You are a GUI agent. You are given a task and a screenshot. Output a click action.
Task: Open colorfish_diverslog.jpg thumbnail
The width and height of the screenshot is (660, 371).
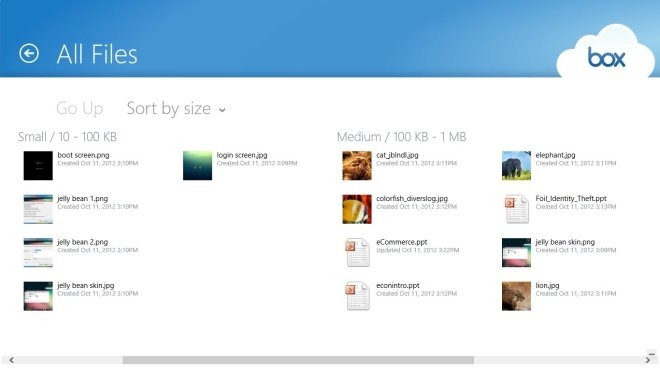(x=357, y=209)
